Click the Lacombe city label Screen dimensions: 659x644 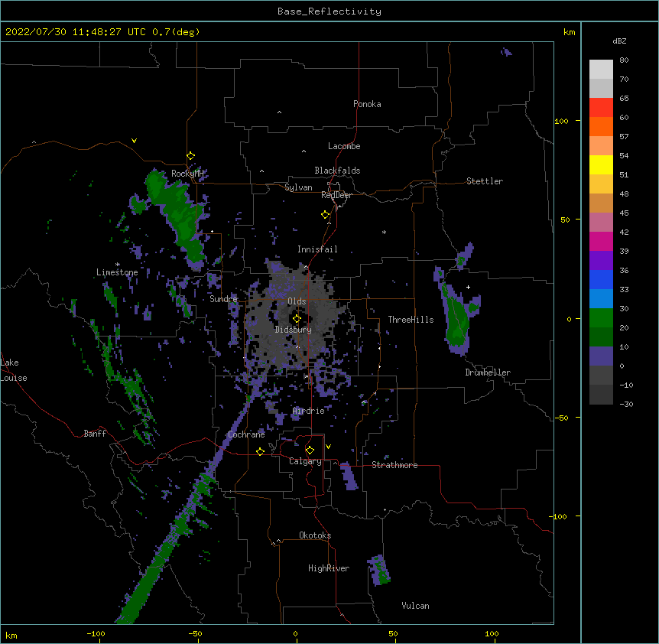pos(344,146)
